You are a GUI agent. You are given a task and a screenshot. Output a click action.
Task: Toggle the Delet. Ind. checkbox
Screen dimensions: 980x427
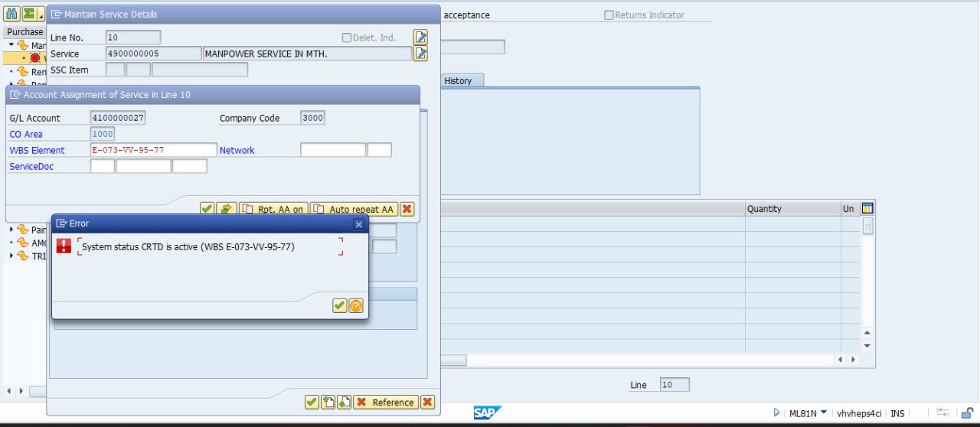347,37
